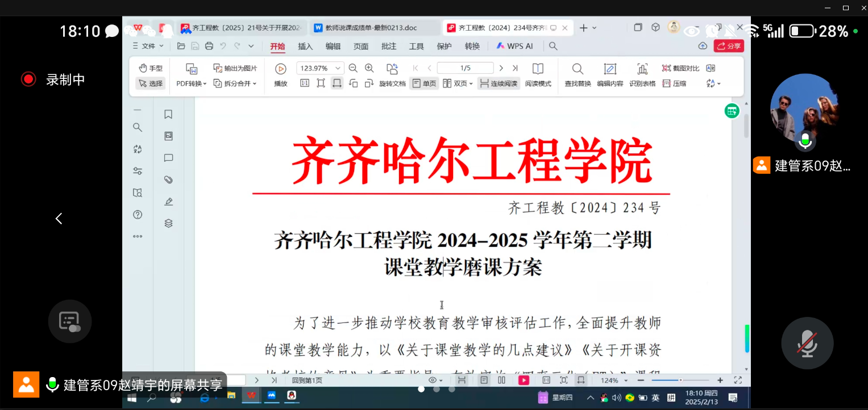Select the Hand tool (手型)

pyautogui.click(x=150, y=68)
